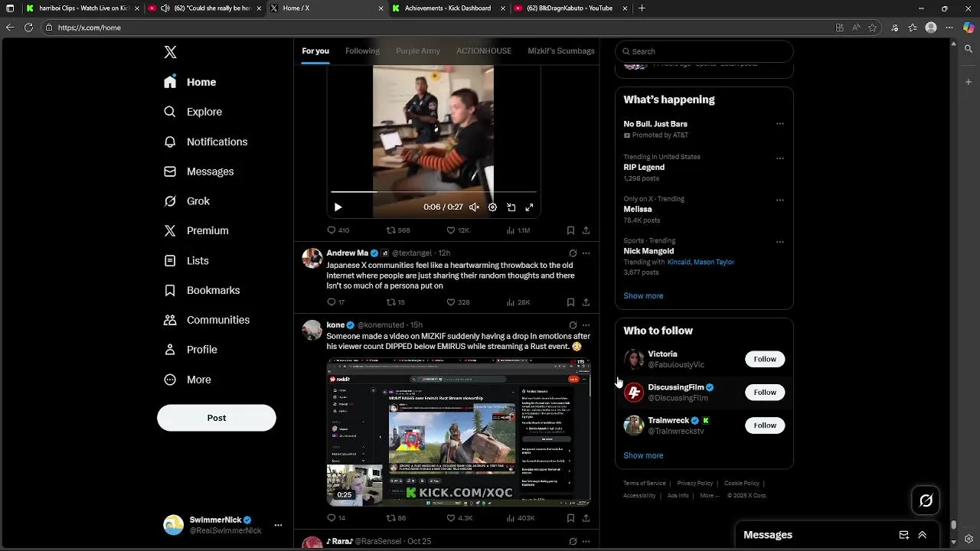Play the classroom video
This screenshot has height=551, width=980.
[x=338, y=207]
